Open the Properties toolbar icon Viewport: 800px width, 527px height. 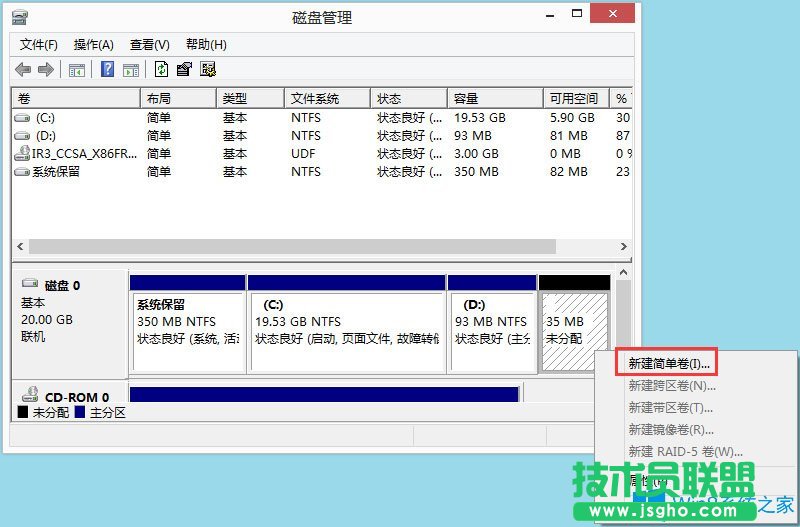[x=184, y=69]
